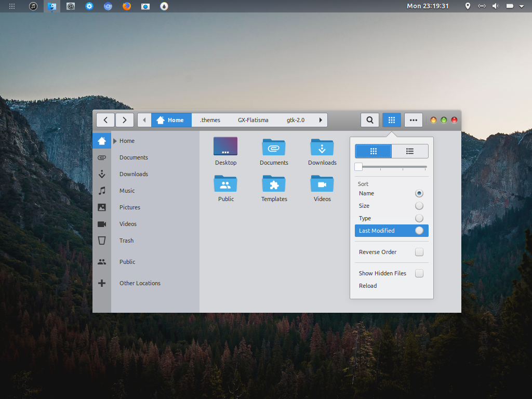
Task: Switch to list view in popover
Action: pos(409,151)
